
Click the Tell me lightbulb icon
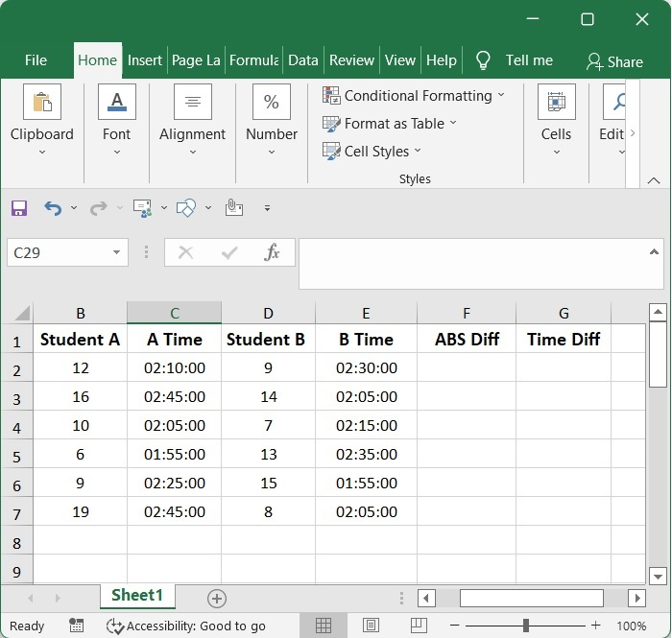(483, 60)
